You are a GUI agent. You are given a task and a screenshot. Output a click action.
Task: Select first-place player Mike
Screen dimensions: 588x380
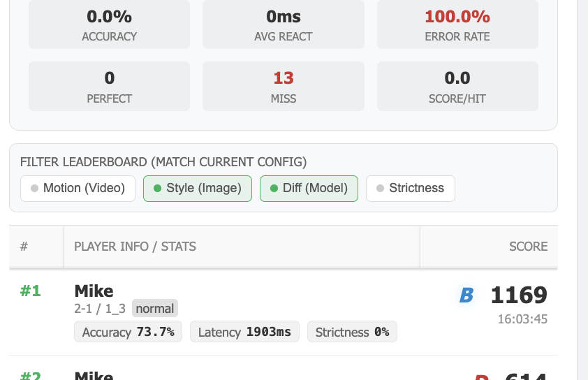pyautogui.click(x=94, y=291)
